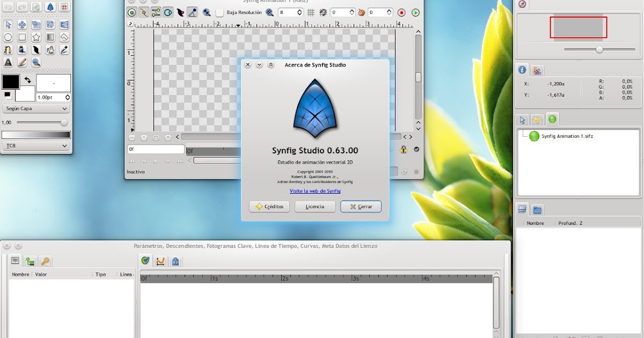
Task: Swap outline and fill colors arrow
Action: point(27,80)
